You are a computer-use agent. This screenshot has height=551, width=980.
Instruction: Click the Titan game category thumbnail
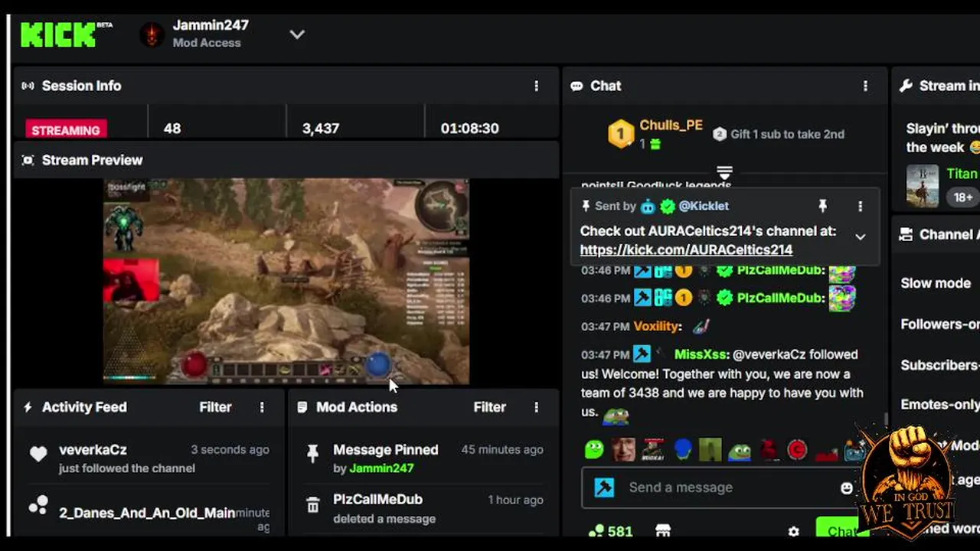pos(922,186)
